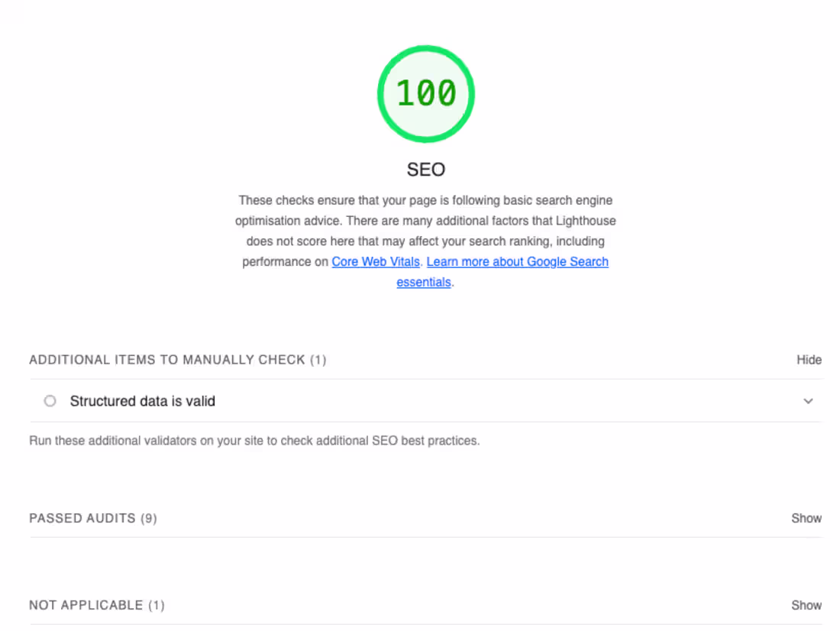Click the Structured data is valid row
Viewport: 840px width, 631px height.
143,400
